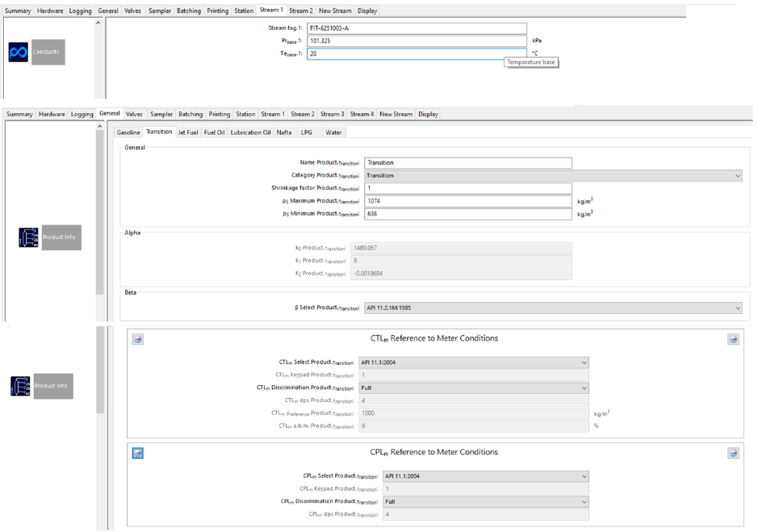Click CPLm dps Product value 4
The height and width of the screenshot is (532, 758).
486,514
